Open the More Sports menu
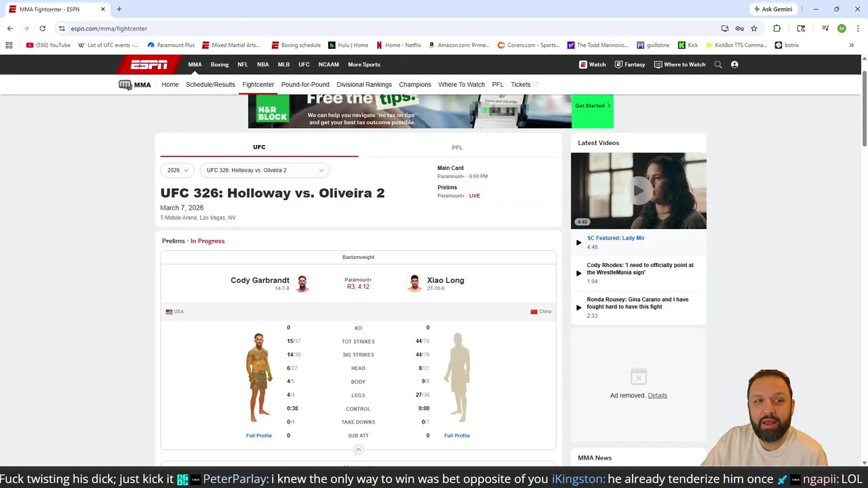This screenshot has width=868, height=488. [364, 64]
